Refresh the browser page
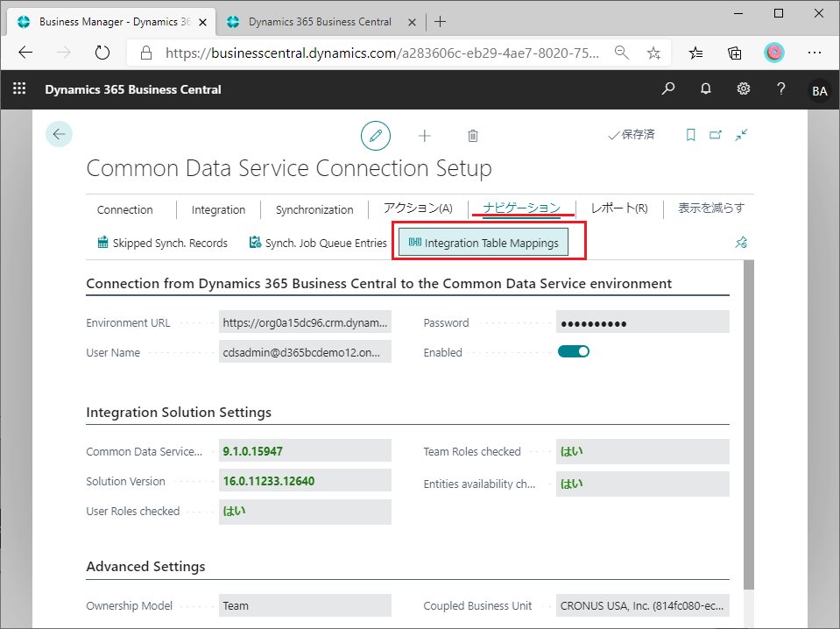This screenshot has width=840, height=629. click(x=102, y=53)
